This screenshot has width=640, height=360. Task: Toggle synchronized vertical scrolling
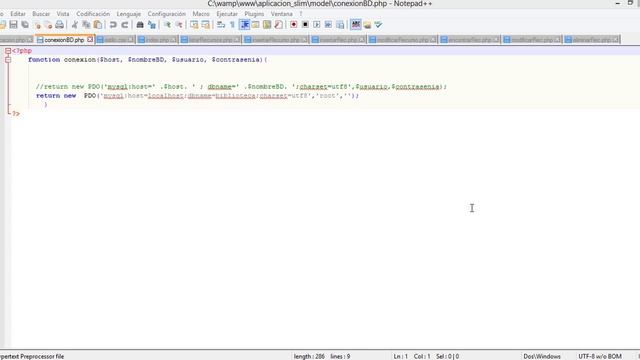pyautogui.click(x=194, y=25)
